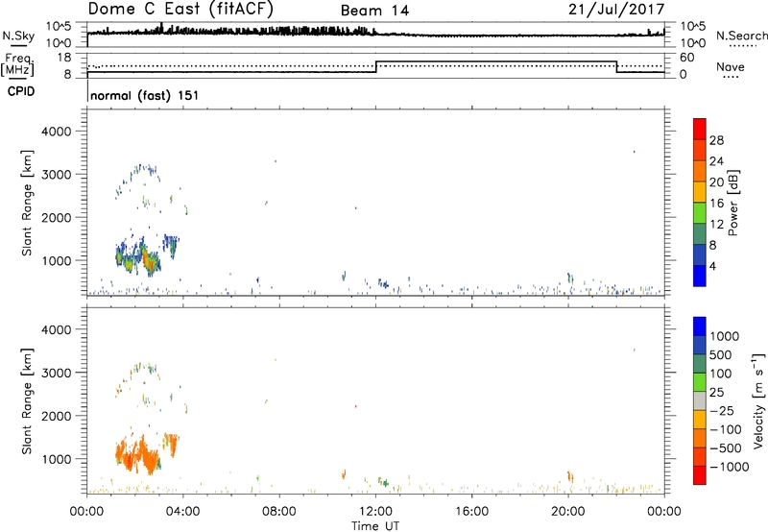Screen dimensions: 768x532
Task: Click the '3000' tick of velocity panel
Action: click(x=57, y=373)
